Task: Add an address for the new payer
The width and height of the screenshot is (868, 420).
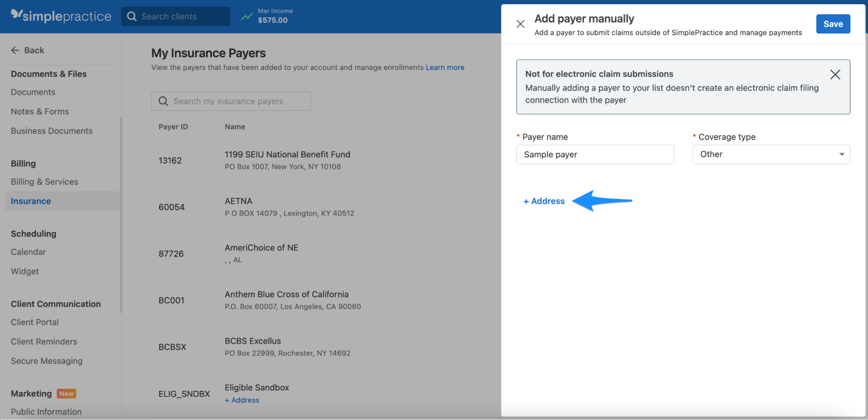Action: (544, 201)
